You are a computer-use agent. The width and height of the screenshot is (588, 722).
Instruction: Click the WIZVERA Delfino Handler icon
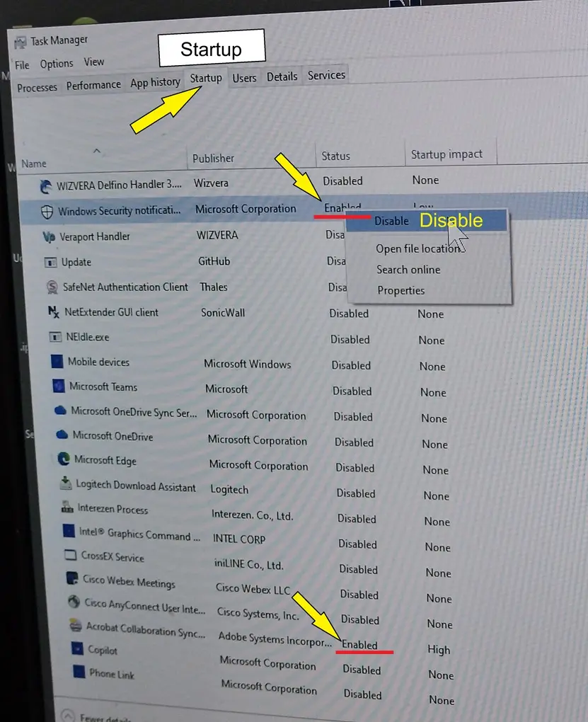45,186
